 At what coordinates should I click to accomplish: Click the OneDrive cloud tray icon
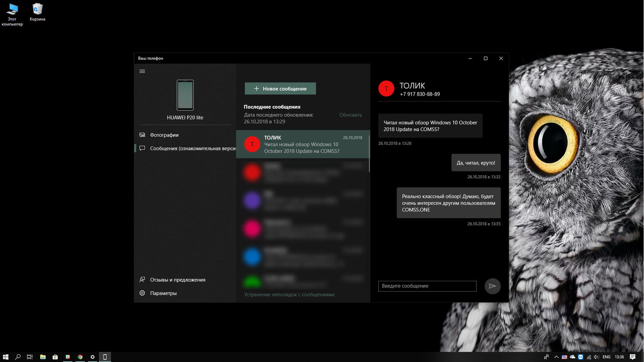(x=572, y=357)
